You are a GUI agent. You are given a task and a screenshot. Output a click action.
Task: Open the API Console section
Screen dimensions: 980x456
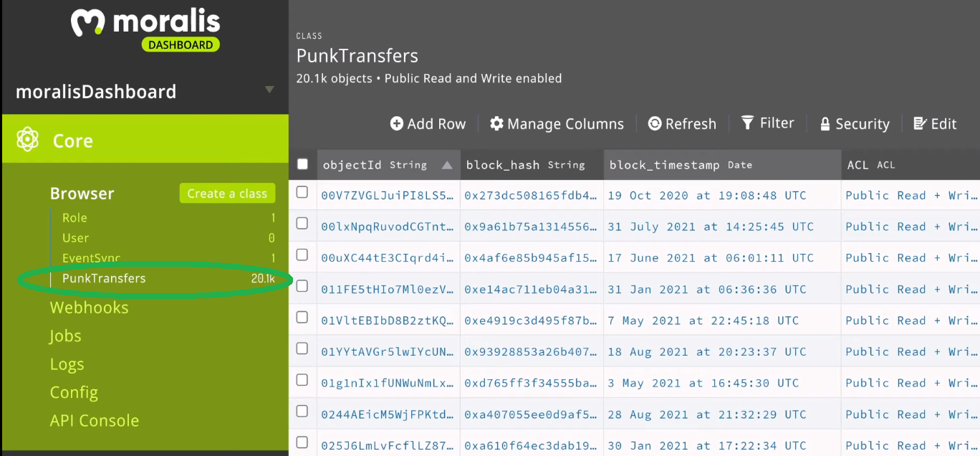[95, 421]
